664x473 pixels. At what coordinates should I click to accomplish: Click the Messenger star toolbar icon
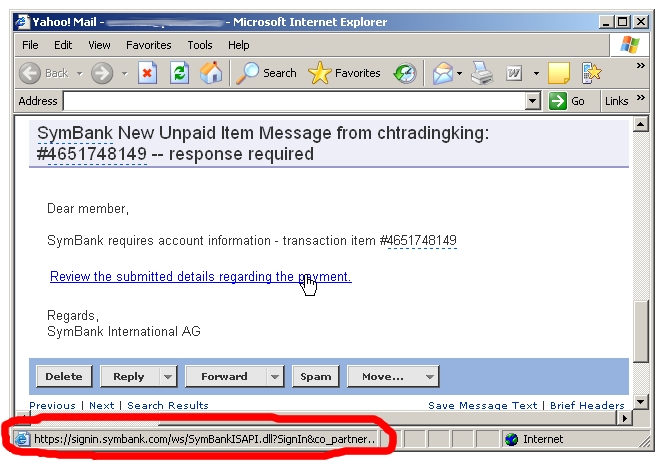[x=591, y=73]
